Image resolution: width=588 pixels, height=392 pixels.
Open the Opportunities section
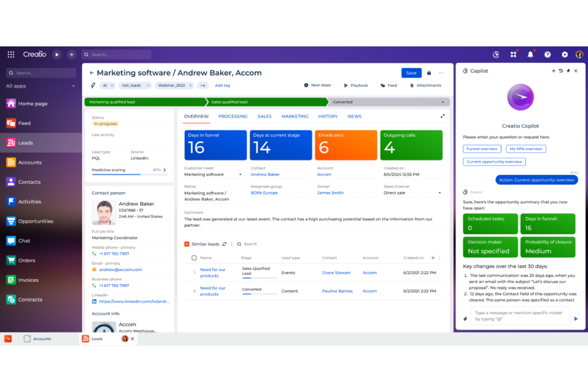(x=35, y=221)
